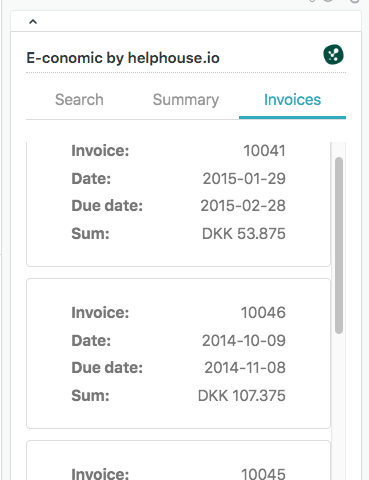Switch to the Summary tab
Screen dimensions: 369x480
186,100
